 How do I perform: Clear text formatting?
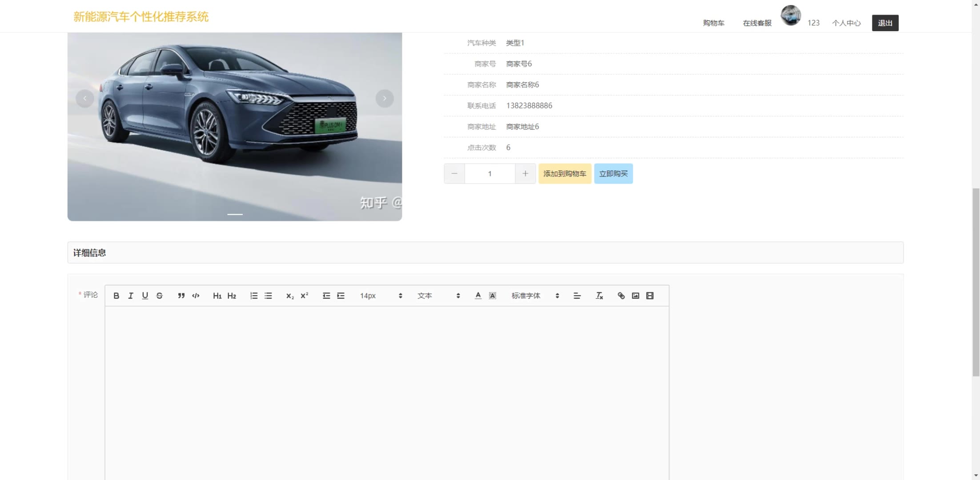599,296
